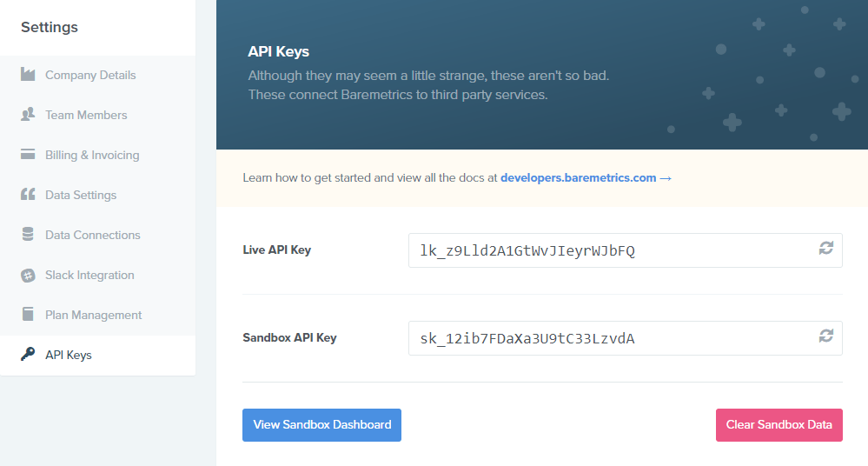Click the Sandbox API Key label
The image size is (868, 466).
tap(289, 337)
